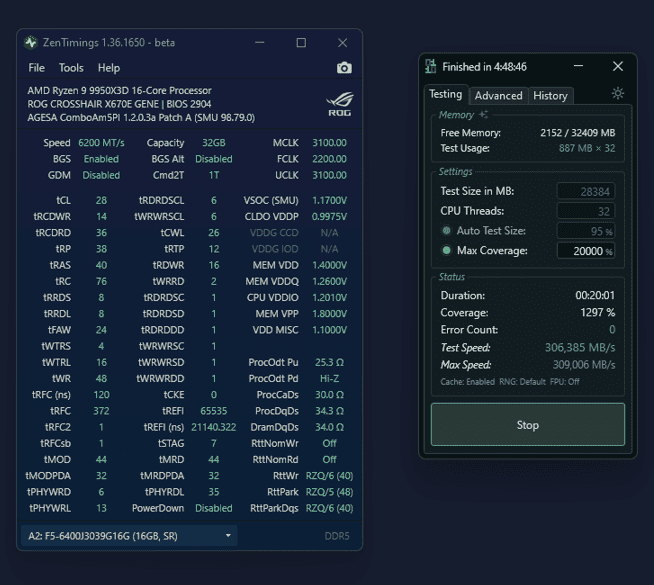
Task: Click the ProcOdt Pd value Hi-Z
Action: tap(329, 378)
